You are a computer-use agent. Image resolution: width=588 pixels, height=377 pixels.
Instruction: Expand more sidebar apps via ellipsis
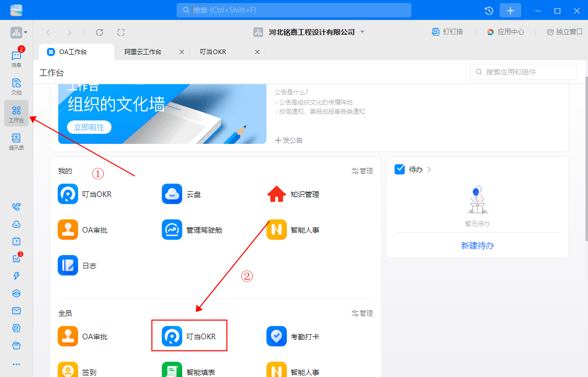[16, 364]
